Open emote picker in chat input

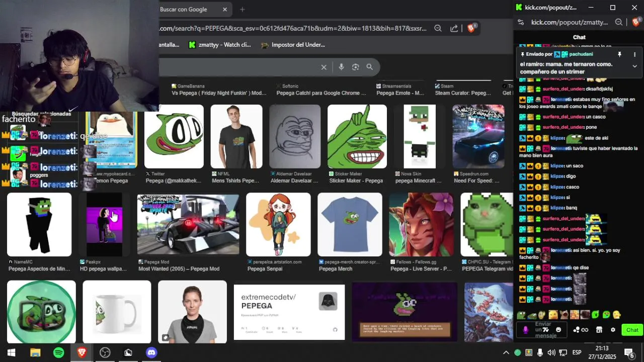pos(558,330)
